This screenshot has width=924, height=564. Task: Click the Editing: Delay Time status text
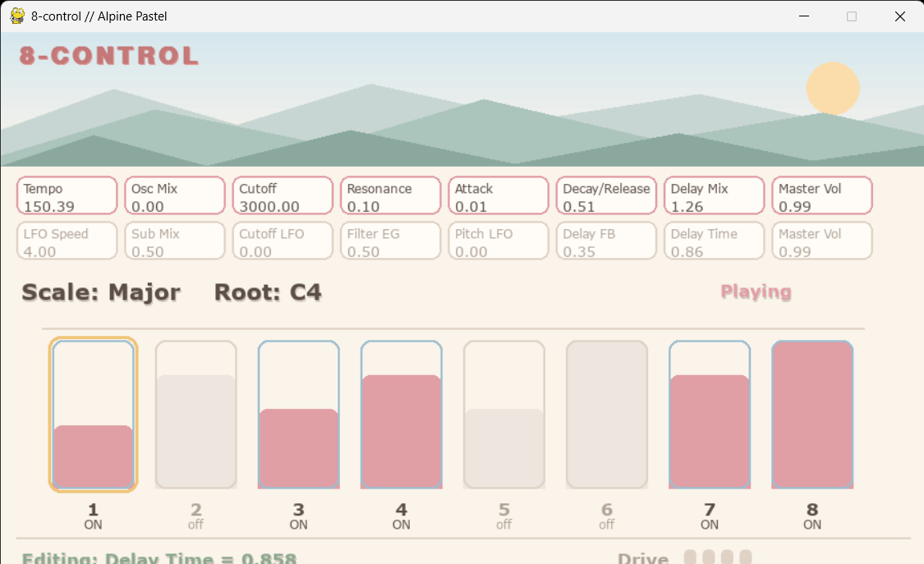point(159,557)
